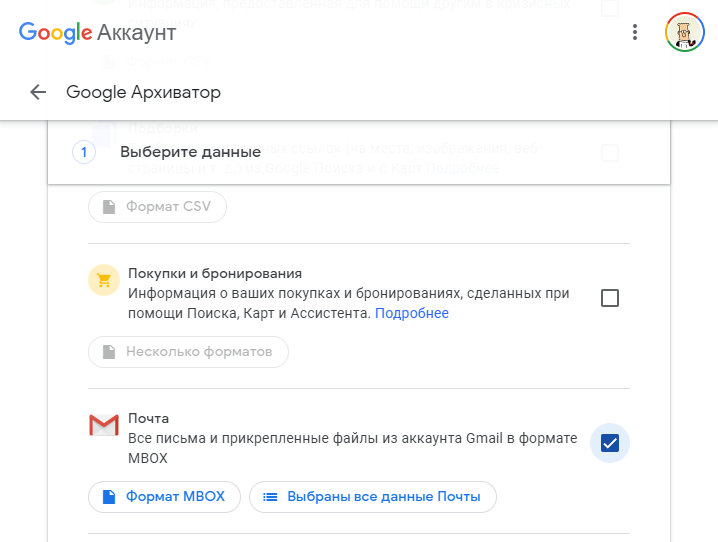Click the Выберите данные step header
This screenshot has width=718, height=542.
[359, 152]
